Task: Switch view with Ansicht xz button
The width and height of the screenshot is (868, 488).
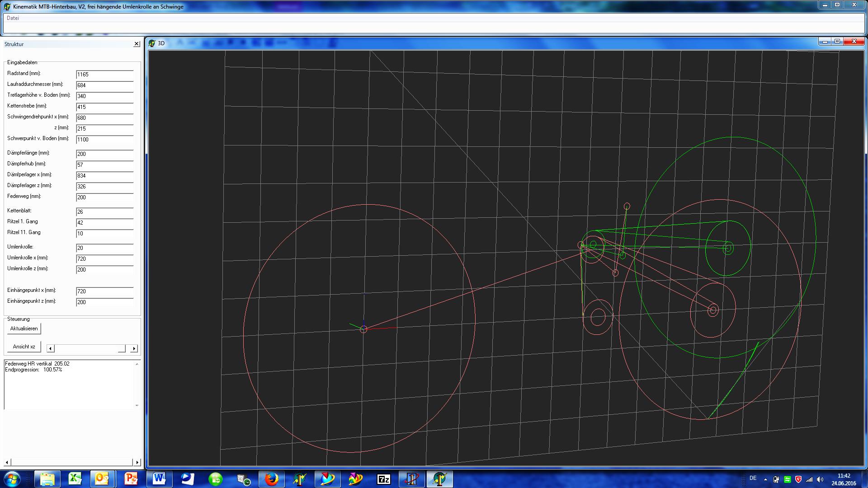Action: click(x=24, y=347)
